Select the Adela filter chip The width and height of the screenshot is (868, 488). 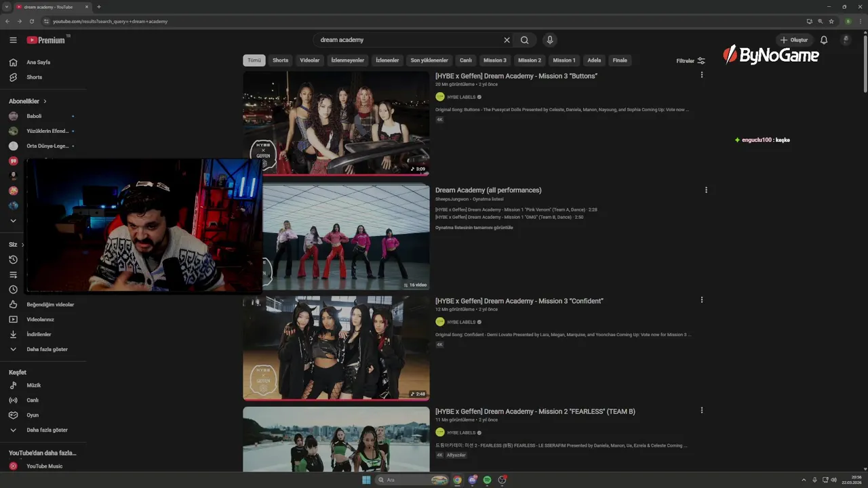tap(594, 60)
